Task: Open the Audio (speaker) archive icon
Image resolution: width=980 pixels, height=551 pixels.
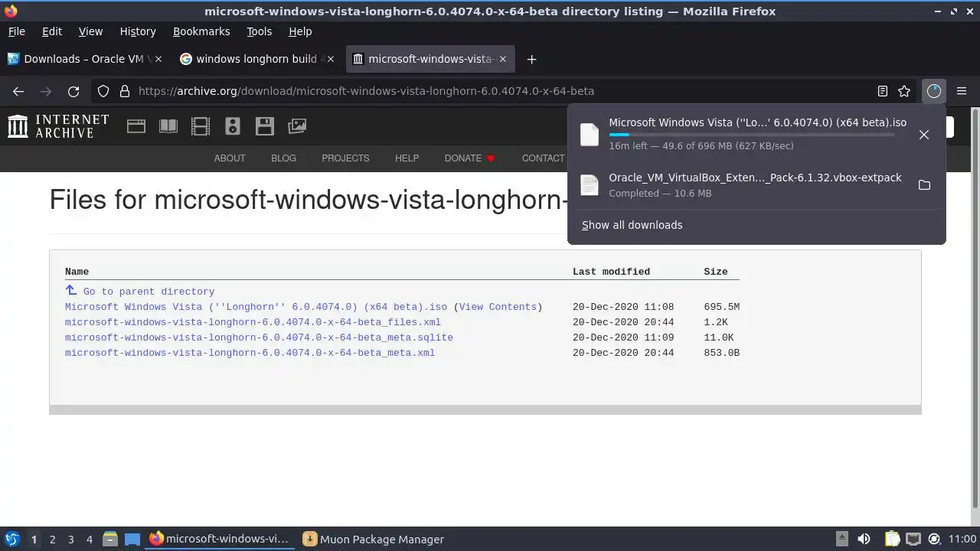Action: pyautogui.click(x=233, y=126)
